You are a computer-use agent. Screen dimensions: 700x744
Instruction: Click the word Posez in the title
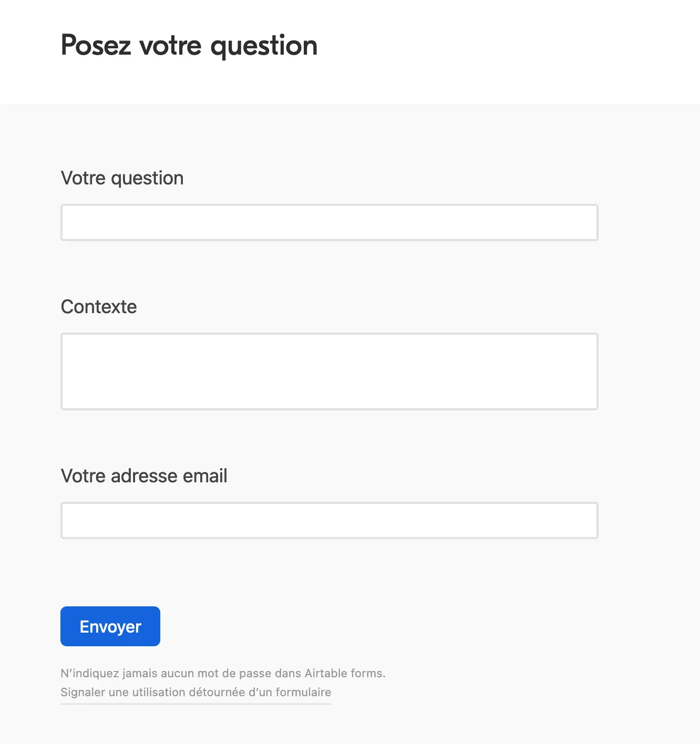pos(96,46)
